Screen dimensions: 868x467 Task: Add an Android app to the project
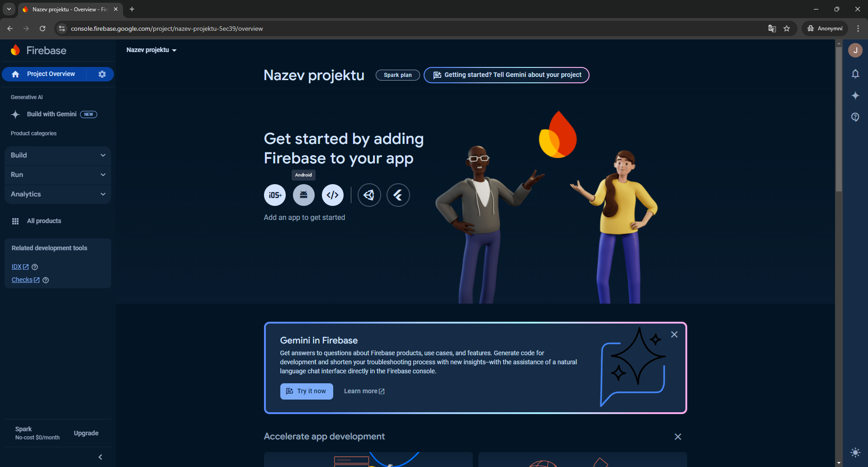pos(304,195)
